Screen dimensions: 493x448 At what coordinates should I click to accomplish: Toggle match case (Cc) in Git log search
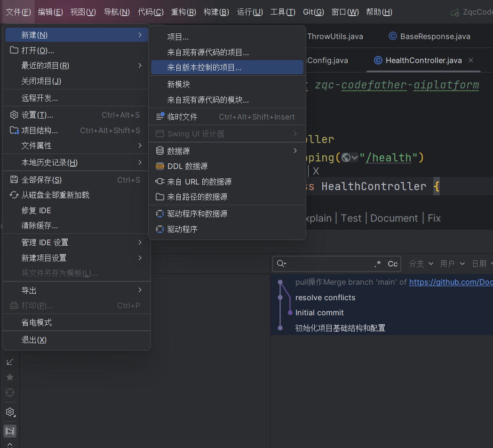393,264
